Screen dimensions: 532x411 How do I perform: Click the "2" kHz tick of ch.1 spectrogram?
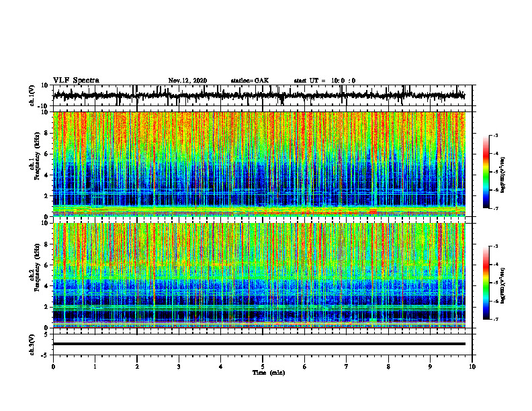tap(46, 195)
